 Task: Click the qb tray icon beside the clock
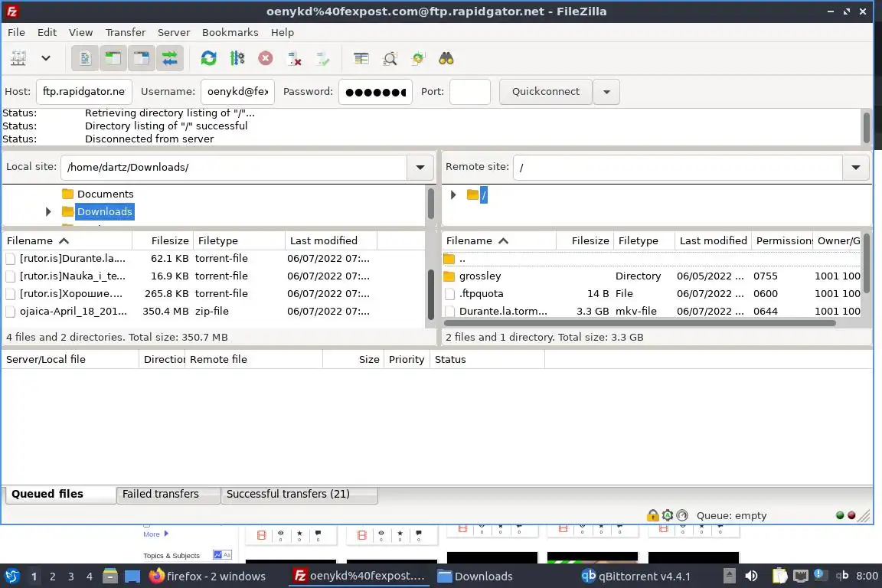pos(842,576)
